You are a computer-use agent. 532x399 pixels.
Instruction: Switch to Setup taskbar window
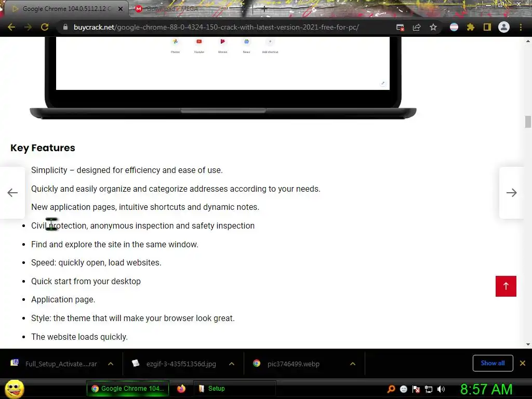coord(234,389)
